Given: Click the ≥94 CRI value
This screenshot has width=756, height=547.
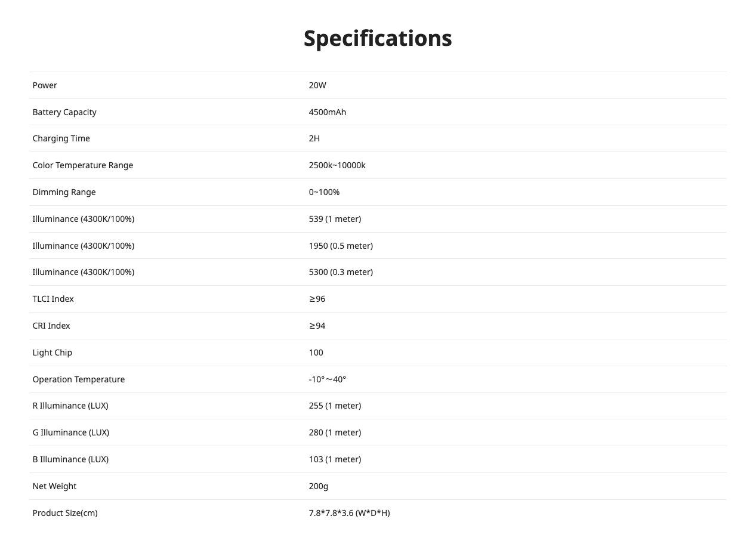Looking at the screenshot, I should point(317,326).
